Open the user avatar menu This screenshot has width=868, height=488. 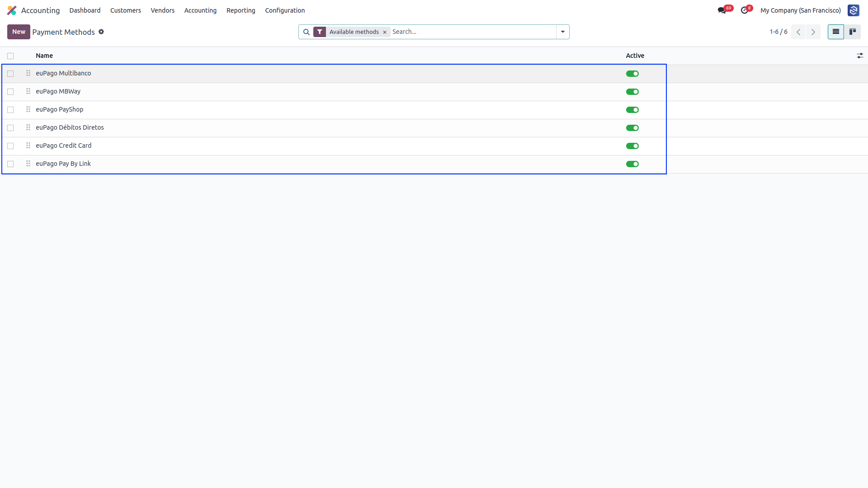click(853, 10)
